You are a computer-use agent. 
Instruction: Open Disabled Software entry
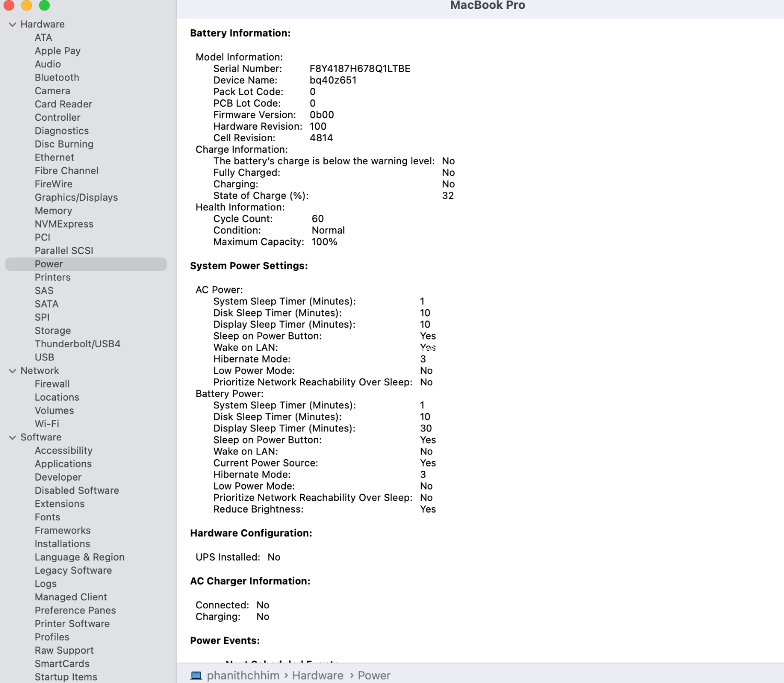pos(77,491)
